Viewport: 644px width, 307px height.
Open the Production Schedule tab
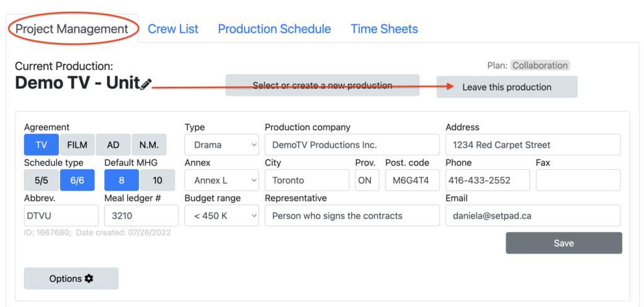click(x=274, y=29)
